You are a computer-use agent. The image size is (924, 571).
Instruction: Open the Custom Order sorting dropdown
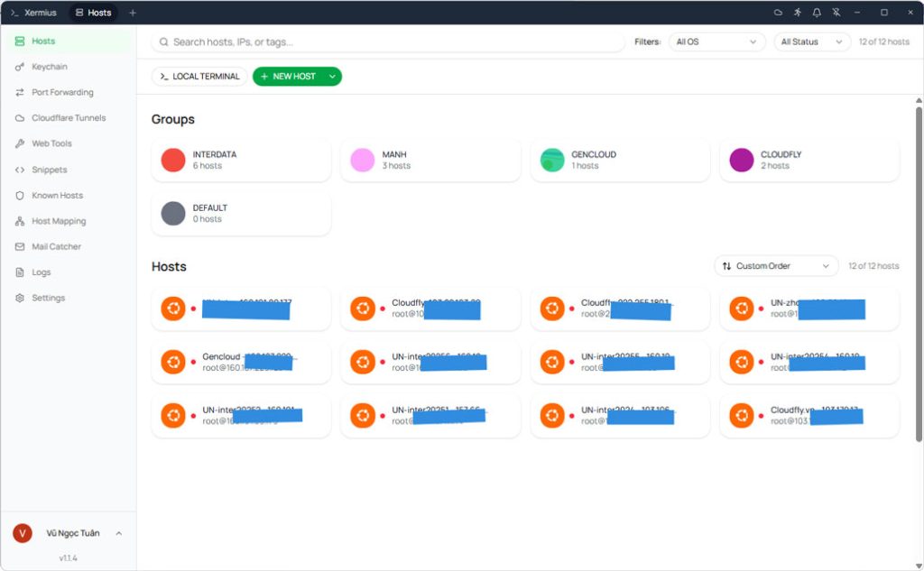click(774, 265)
